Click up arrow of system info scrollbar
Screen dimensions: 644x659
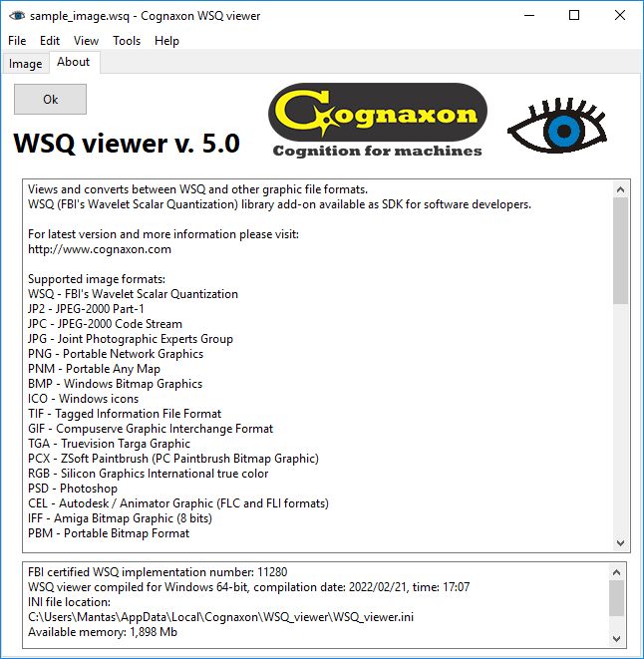[617, 572]
